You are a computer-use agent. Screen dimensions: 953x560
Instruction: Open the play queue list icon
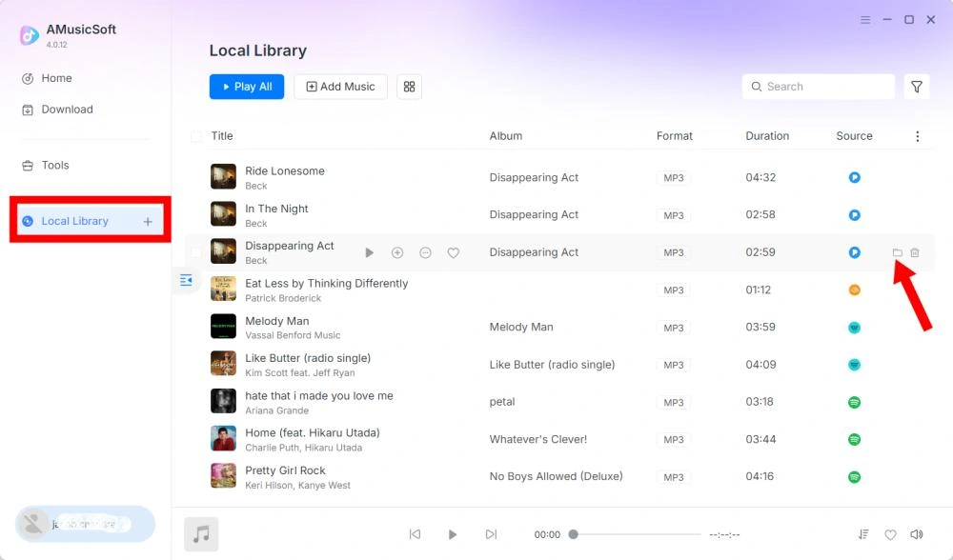[x=863, y=534]
